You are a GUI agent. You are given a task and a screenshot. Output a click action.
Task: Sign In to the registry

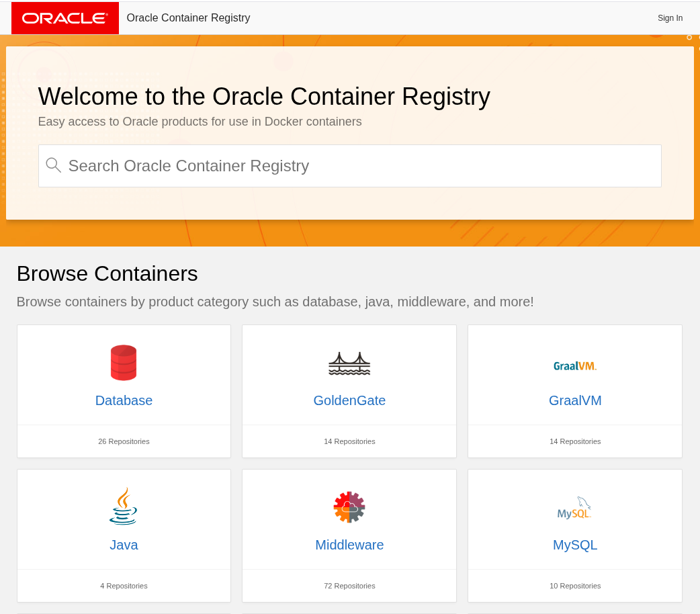(x=670, y=18)
